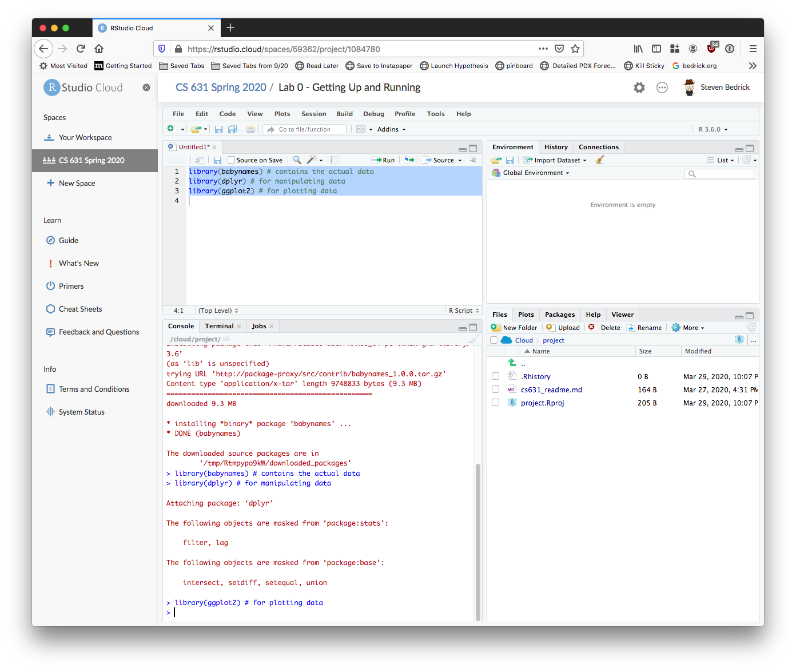Click New Folder in Files pane

point(514,328)
